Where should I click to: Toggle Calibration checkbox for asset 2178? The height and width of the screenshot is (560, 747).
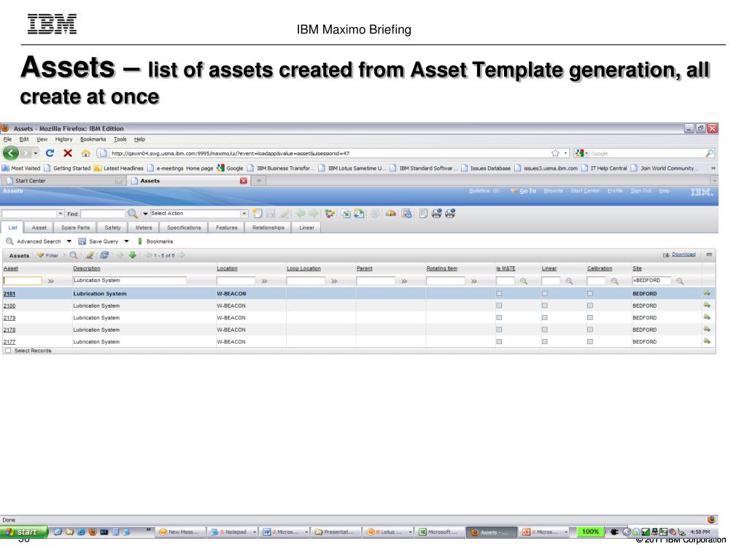tap(589, 329)
